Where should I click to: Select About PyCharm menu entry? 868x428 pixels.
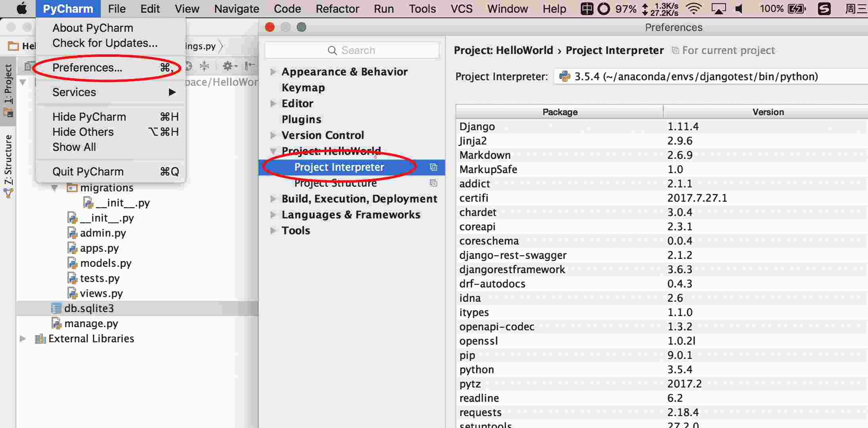point(111,28)
